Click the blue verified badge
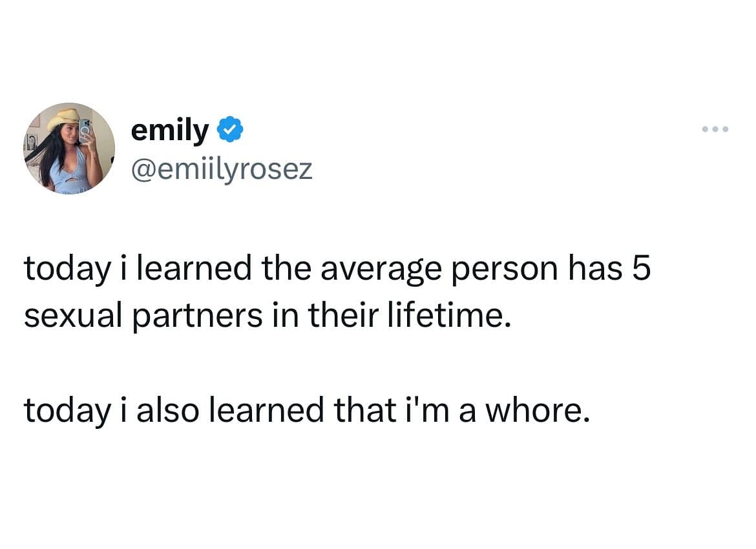The image size is (756, 549). click(230, 130)
